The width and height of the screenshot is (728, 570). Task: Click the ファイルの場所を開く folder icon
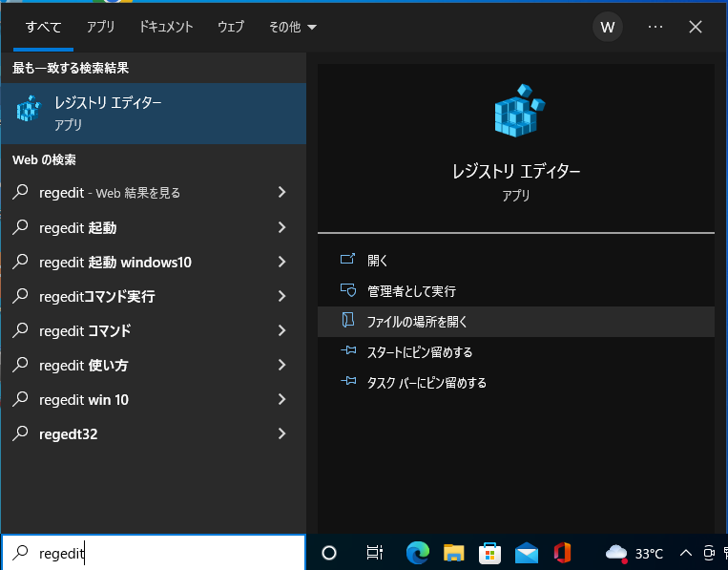pyautogui.click(x=347, y=320)
